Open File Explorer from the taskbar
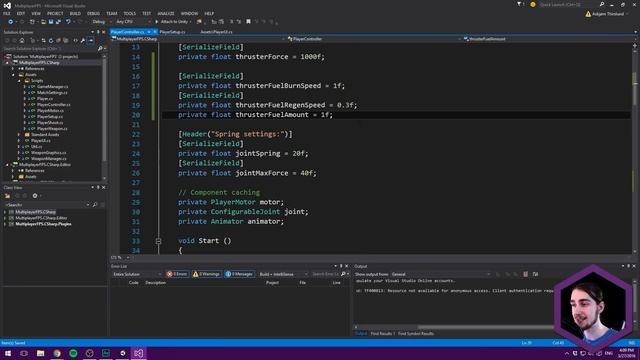This screenshot has height=360, width=640. tap(40, 353)
